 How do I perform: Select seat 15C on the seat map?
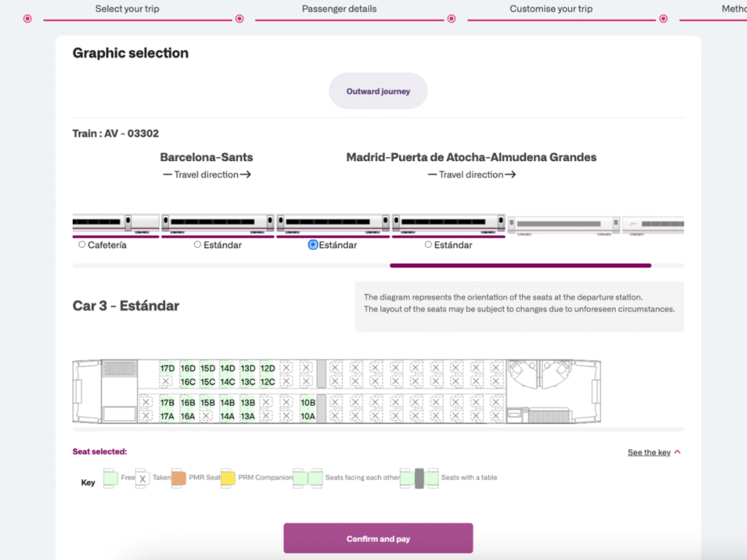pyautogui.click(x=208, y=382)
